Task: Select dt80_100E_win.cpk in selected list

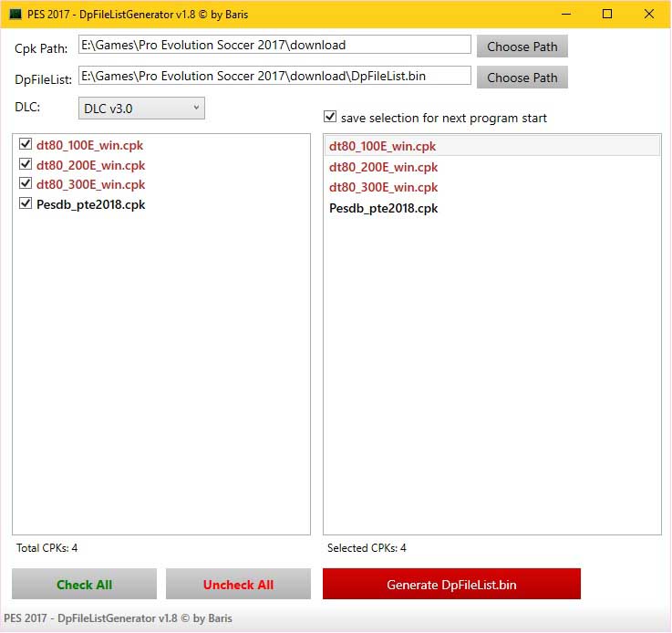Action: pyautogui.click(x=492, y=146)
